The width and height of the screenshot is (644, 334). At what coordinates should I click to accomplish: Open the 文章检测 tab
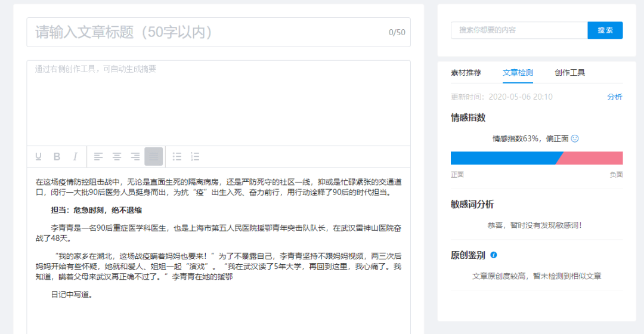point(518,73)
